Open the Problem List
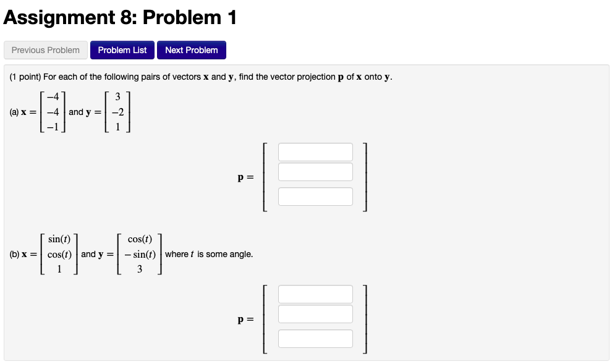This screenshot has width=612, height=364. (x=122, y=50)
